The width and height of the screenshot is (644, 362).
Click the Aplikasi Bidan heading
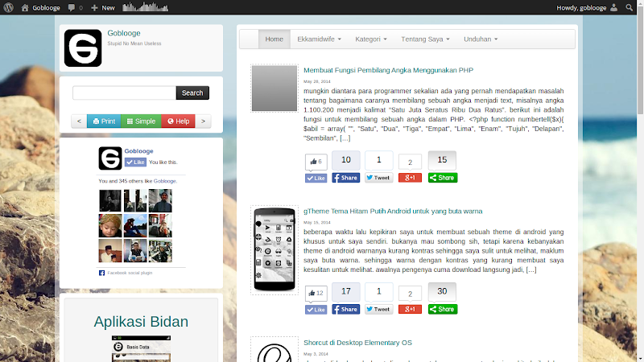pyautogui.click(x=141, y=322)
